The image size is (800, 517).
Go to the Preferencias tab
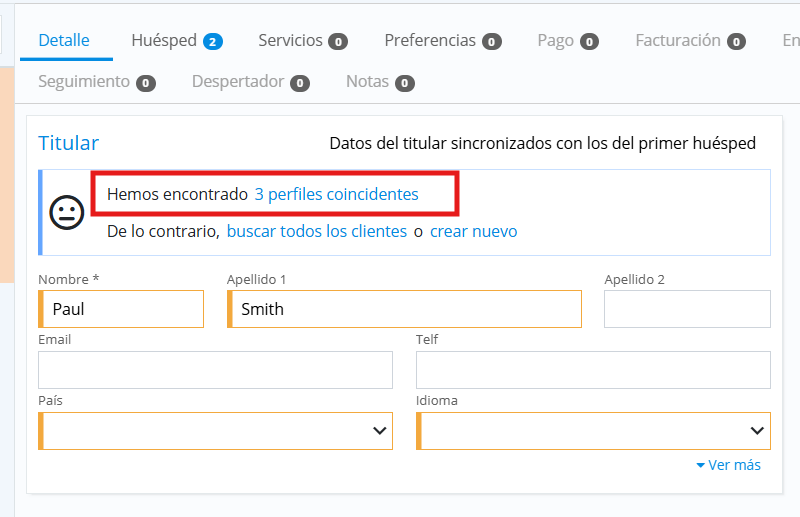pyautogui.click(x=442, y=41)
